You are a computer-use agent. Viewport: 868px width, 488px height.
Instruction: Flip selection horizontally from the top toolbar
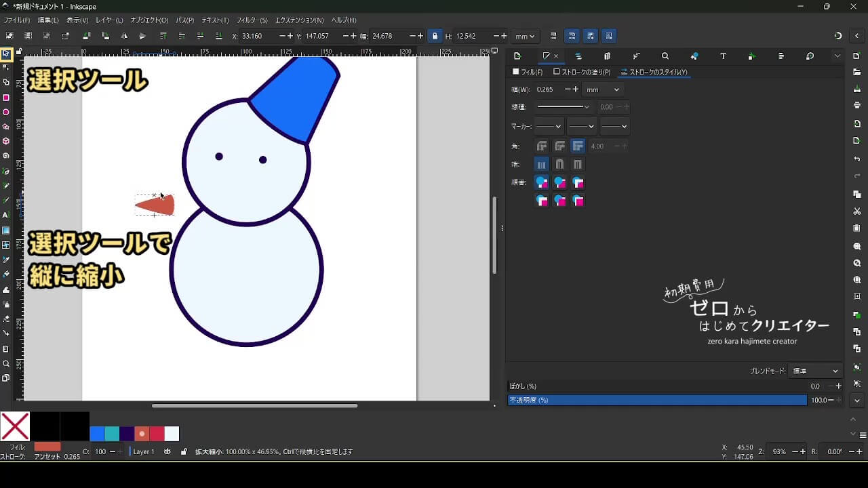click(x=124, y=36)
